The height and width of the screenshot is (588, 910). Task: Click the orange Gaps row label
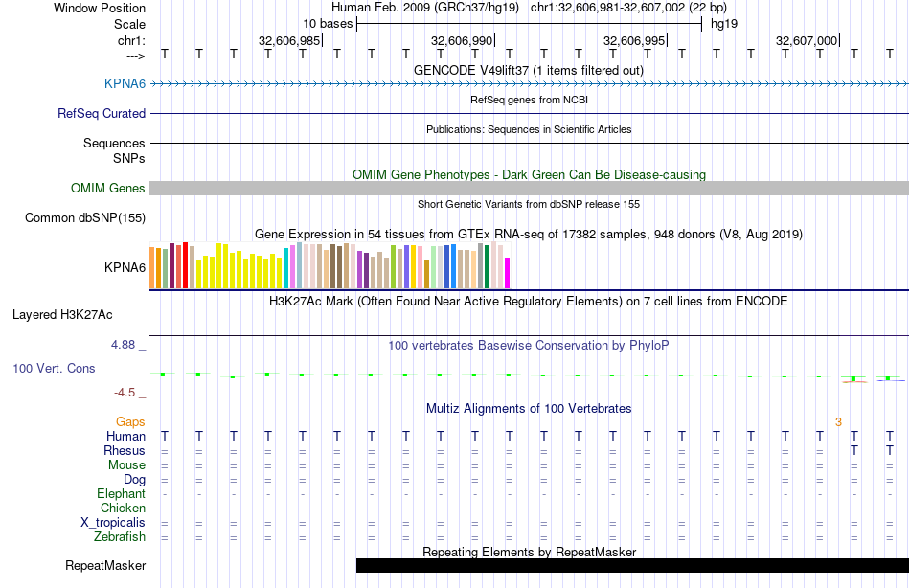click(x=130, y=422)
